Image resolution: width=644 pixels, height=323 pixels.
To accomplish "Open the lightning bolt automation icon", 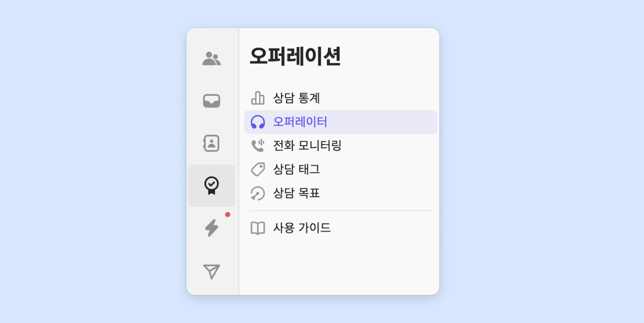I will coord(211,228).
